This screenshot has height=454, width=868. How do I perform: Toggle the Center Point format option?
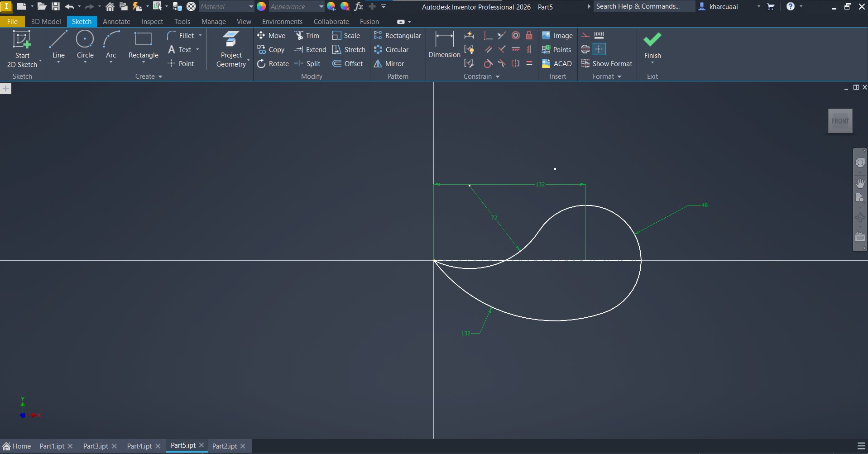599,49
